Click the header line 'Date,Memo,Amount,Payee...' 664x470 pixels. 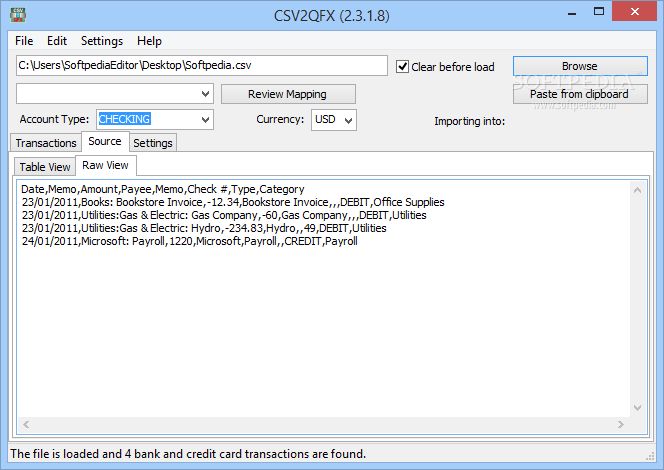click(163, 189)
